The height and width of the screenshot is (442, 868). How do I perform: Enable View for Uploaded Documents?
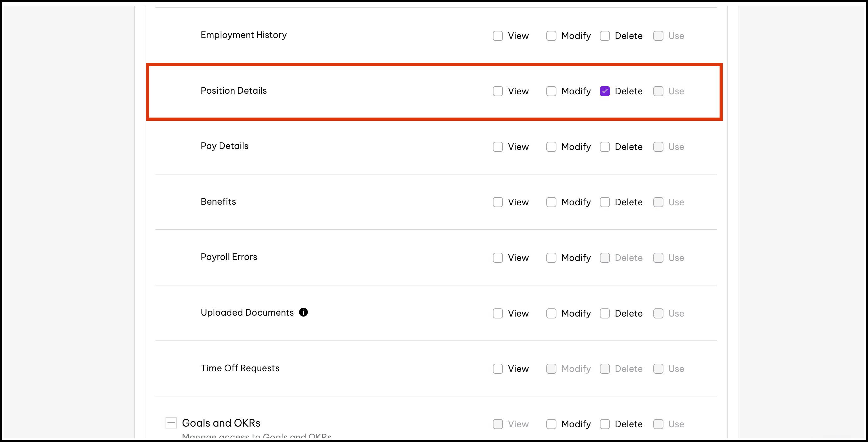(498, 313)
